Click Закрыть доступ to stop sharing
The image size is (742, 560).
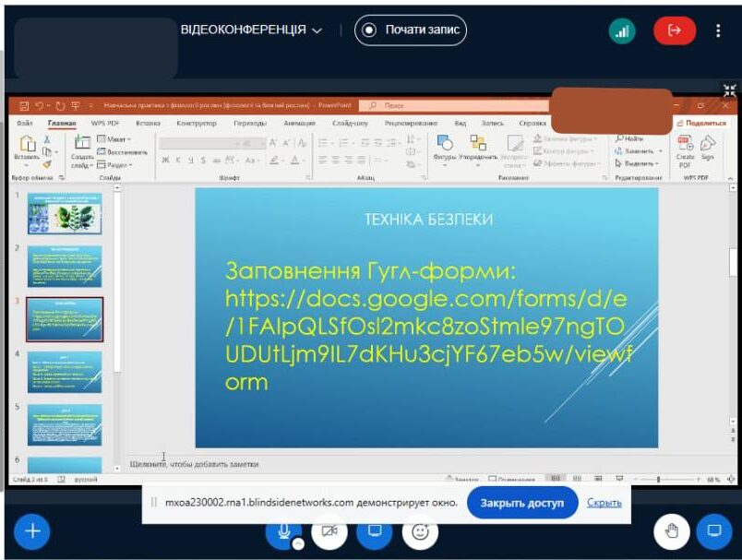pos(522,503)
